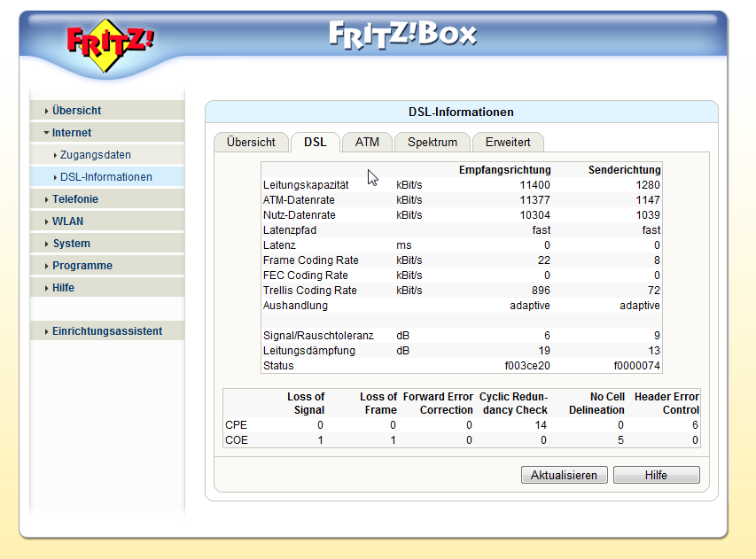Open the Programme sidebar menu

[x=107, y=266]
